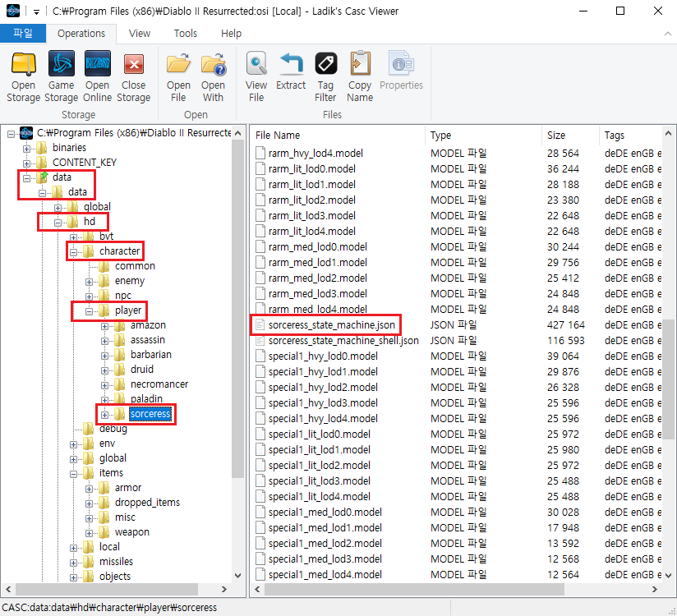Click the app icon in title bar
This screenshot has height=616, width=677.
(x=13, y=11)
